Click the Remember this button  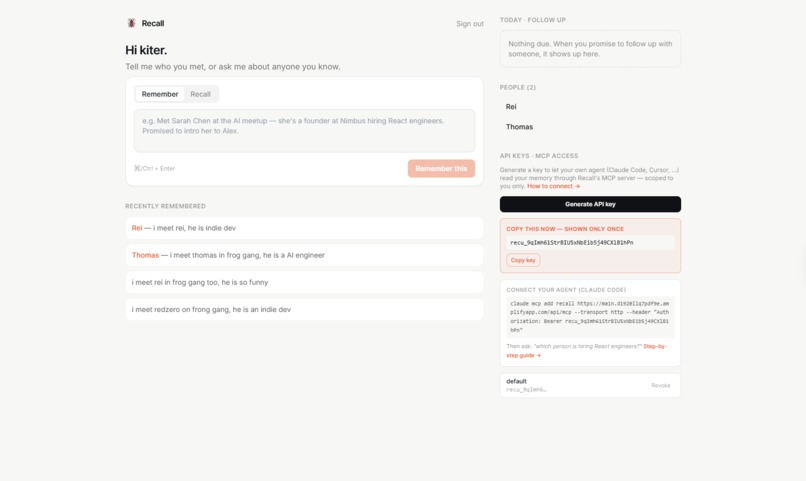(x=441, y=169)
